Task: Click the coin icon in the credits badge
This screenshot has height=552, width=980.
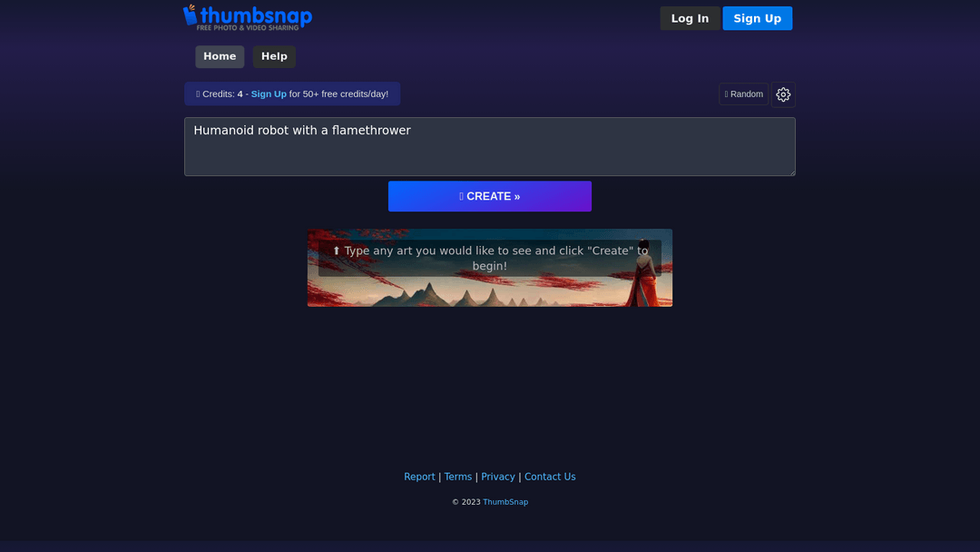Action: pyautogui.click(x=198, y=94)
